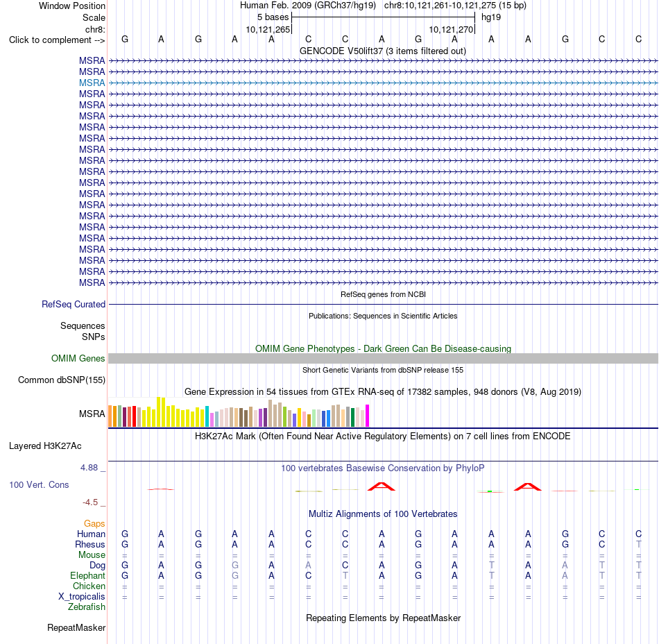Click the C base in Elephant row
This screenshot has width=659, height=644.
point(309,575)
